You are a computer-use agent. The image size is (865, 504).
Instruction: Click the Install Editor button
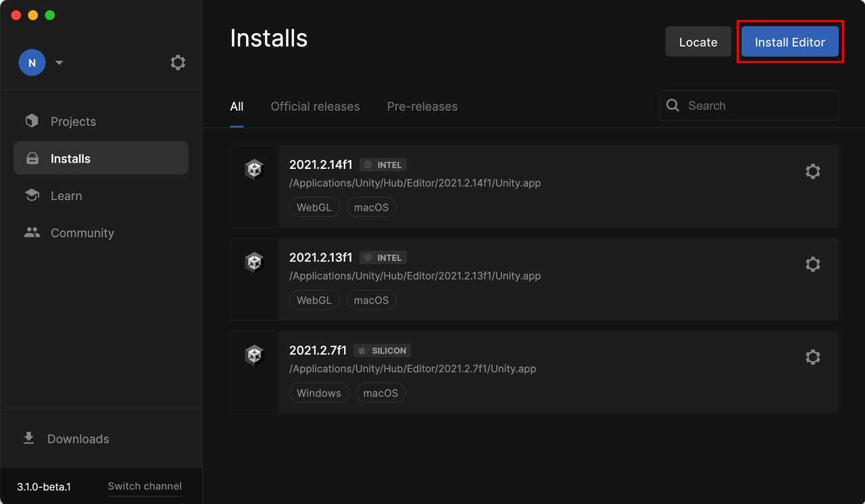click(790, 42)
